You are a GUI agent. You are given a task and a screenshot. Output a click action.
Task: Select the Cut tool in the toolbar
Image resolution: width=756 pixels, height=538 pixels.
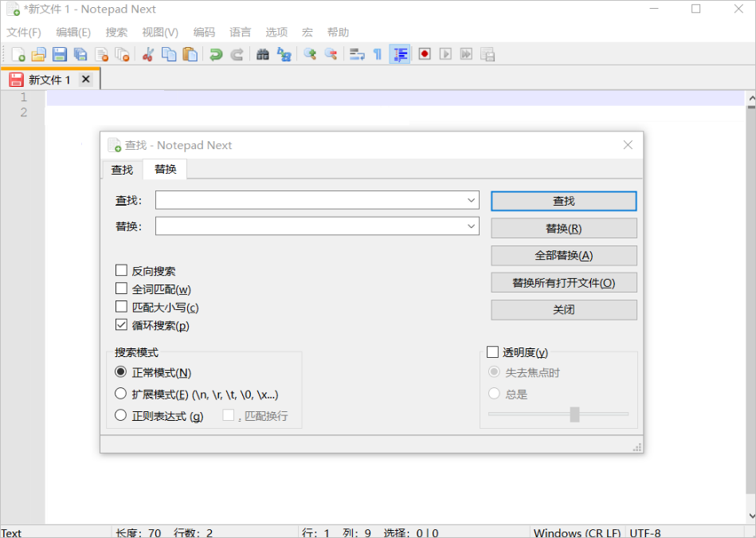(x=147, y=54)
